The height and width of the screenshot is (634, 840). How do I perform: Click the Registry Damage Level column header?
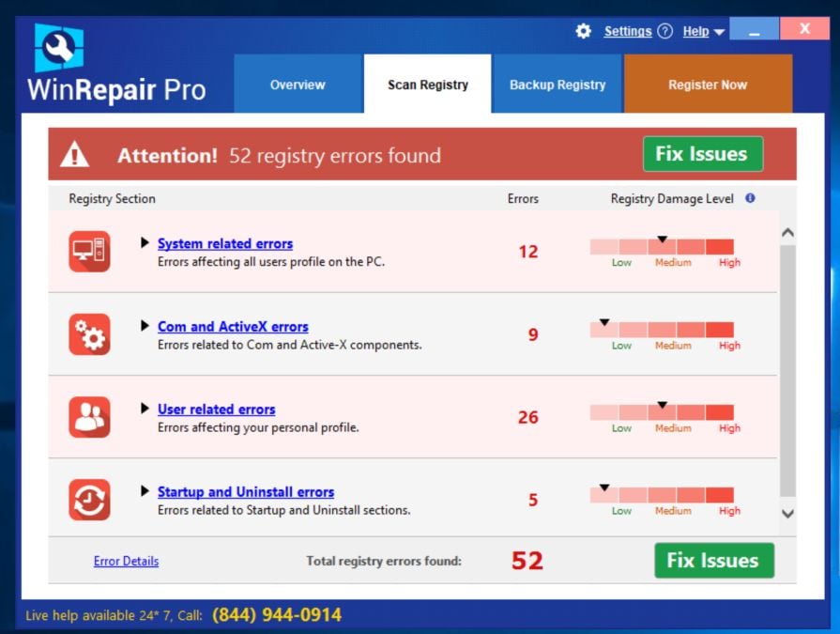click(672, 199)
